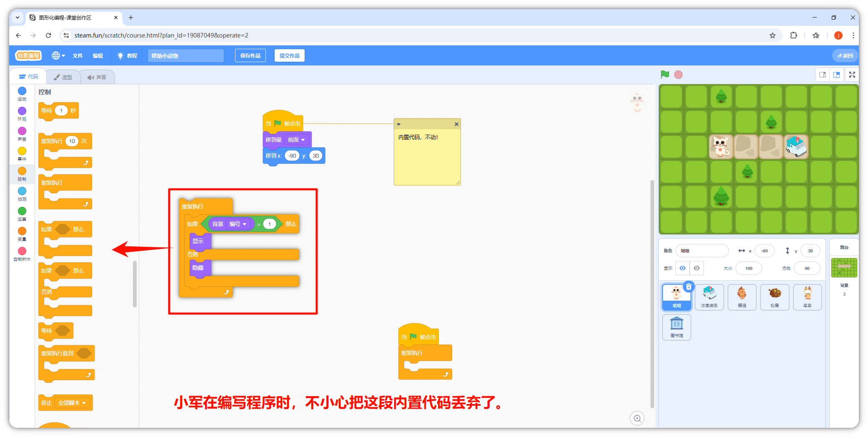Delete the 喵喵 sprite with trash icon
868x437 pixels.
689,286
